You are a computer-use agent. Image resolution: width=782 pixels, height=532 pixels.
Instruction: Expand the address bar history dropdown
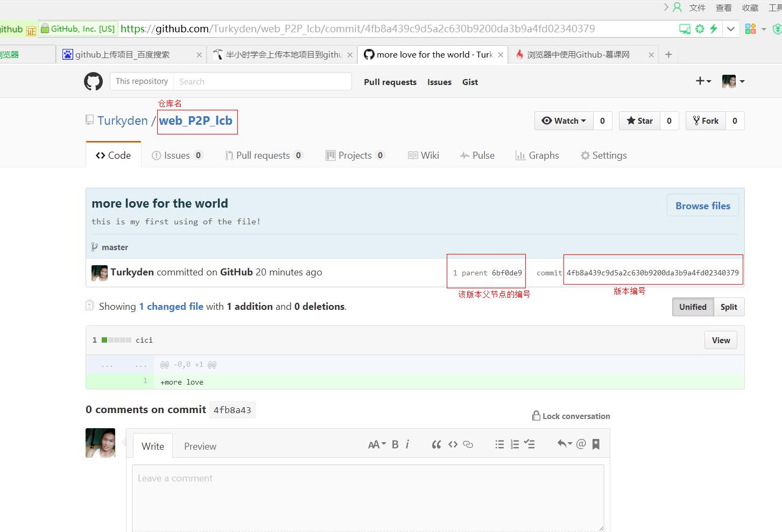(731, 29)
